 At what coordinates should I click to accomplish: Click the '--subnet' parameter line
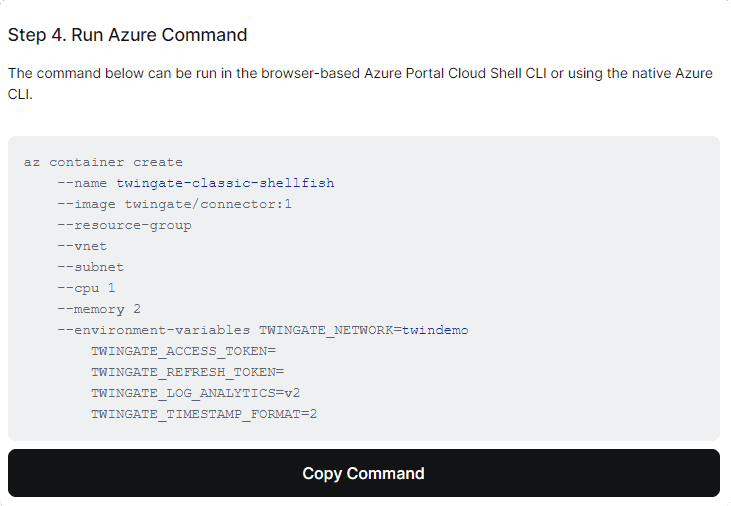coord(90,267)
